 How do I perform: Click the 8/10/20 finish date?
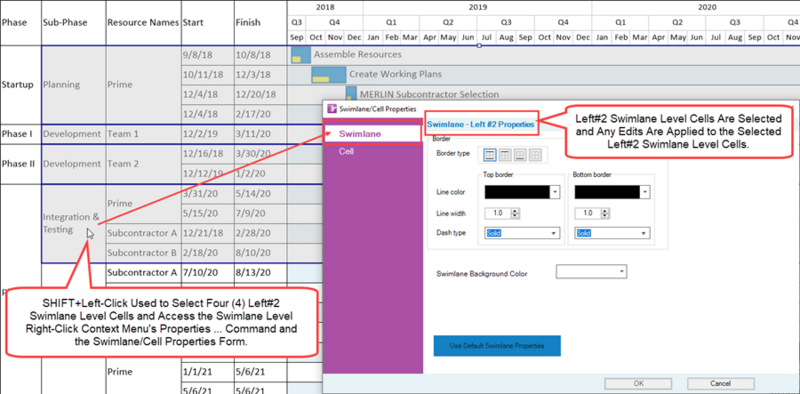[261, 253]
